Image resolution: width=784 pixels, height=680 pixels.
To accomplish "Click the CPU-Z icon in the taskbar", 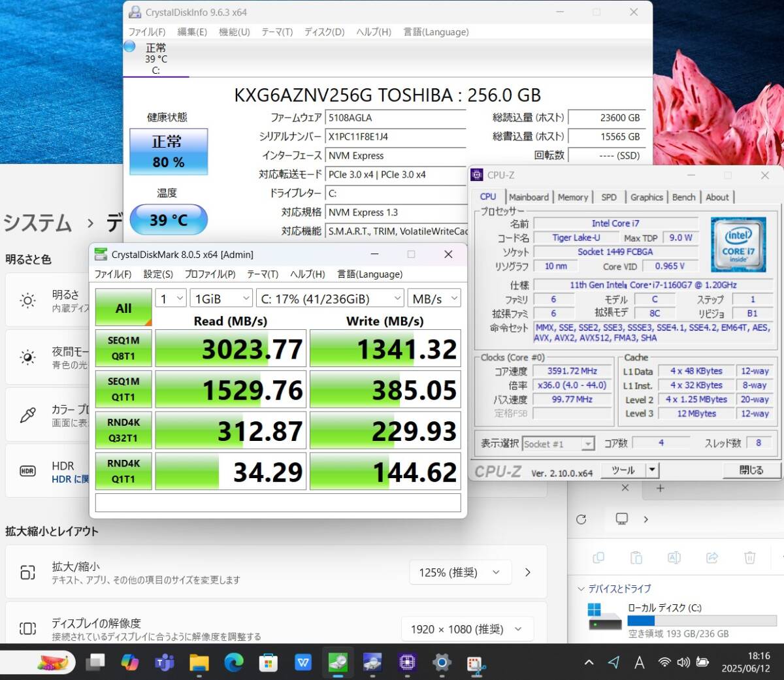I will (x=407, y=663).
